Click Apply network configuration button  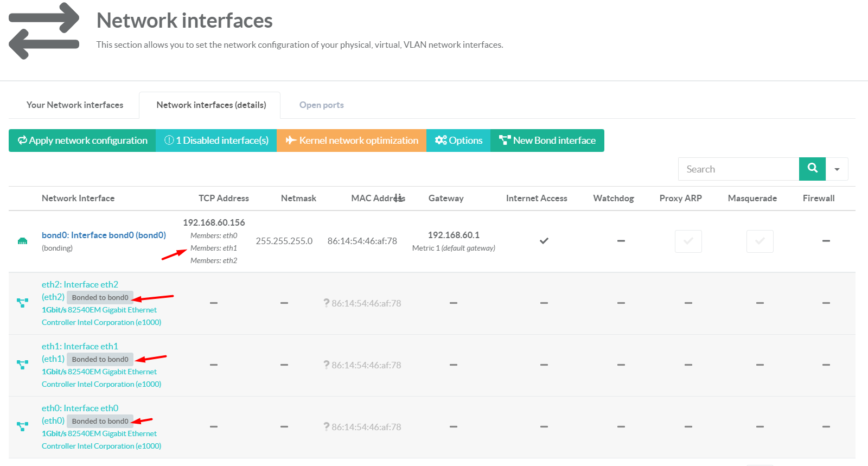[x=82, y=141]
